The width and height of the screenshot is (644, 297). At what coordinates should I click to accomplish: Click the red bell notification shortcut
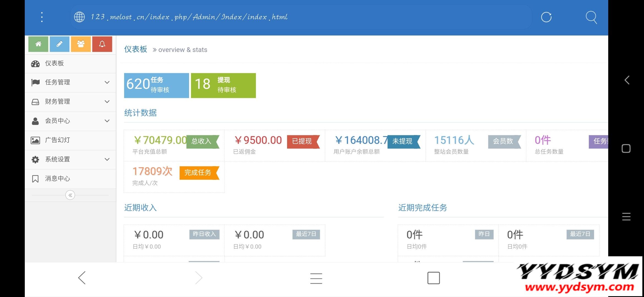[102, 44]
